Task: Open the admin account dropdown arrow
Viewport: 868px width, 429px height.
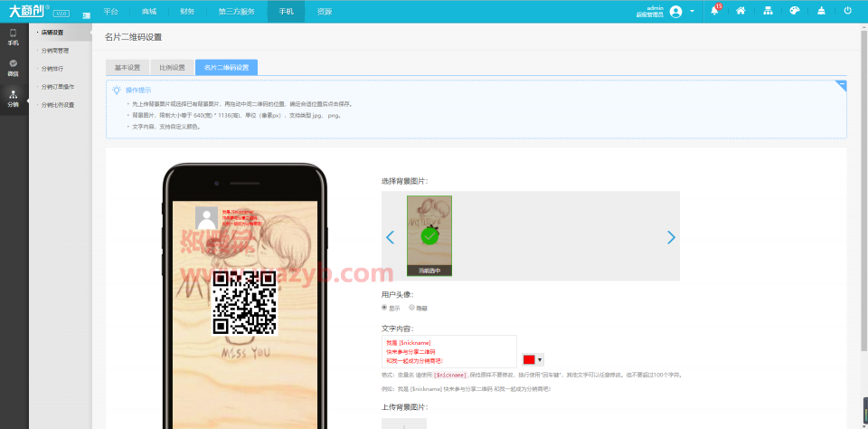Action: coord(692,12)
